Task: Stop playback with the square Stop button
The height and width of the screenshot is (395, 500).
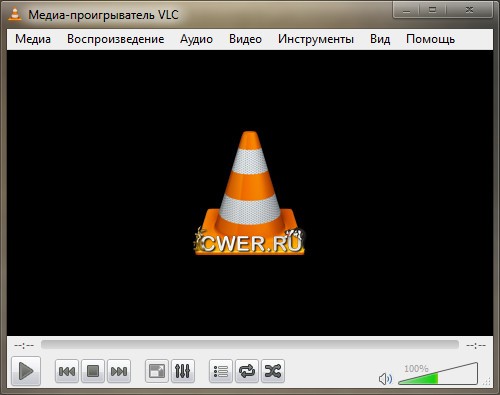Action: pyautogui.click(x=93, y=371)
